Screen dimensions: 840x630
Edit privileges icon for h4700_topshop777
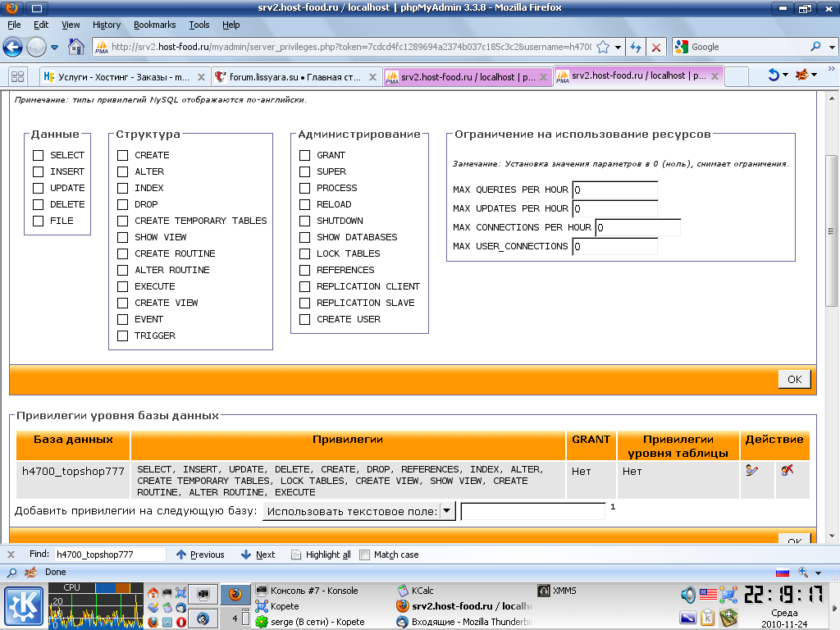point(751,470)
